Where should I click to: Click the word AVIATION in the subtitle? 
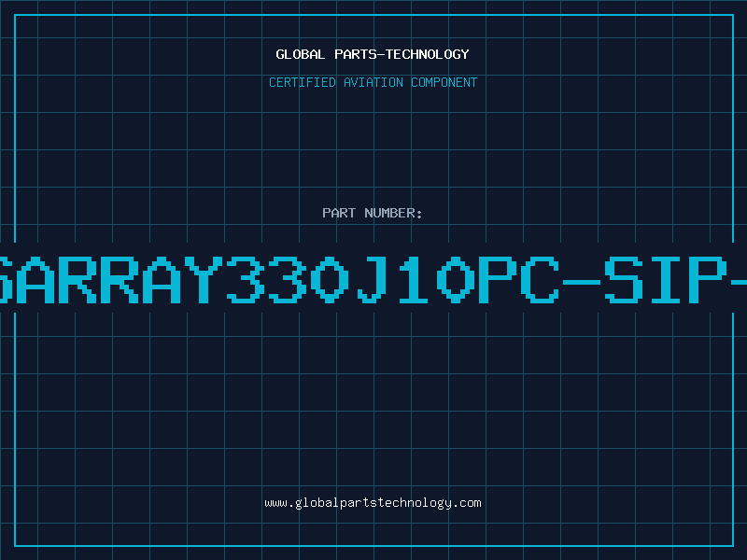pos(373,82)
